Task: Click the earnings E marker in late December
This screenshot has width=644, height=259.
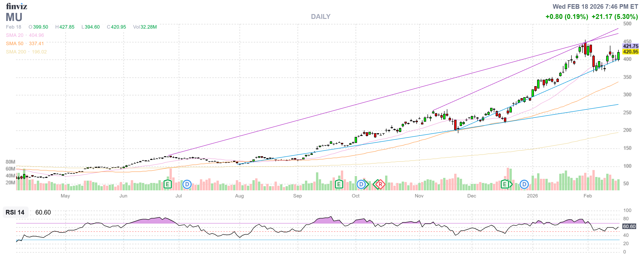Action: (x=504, y=185)
